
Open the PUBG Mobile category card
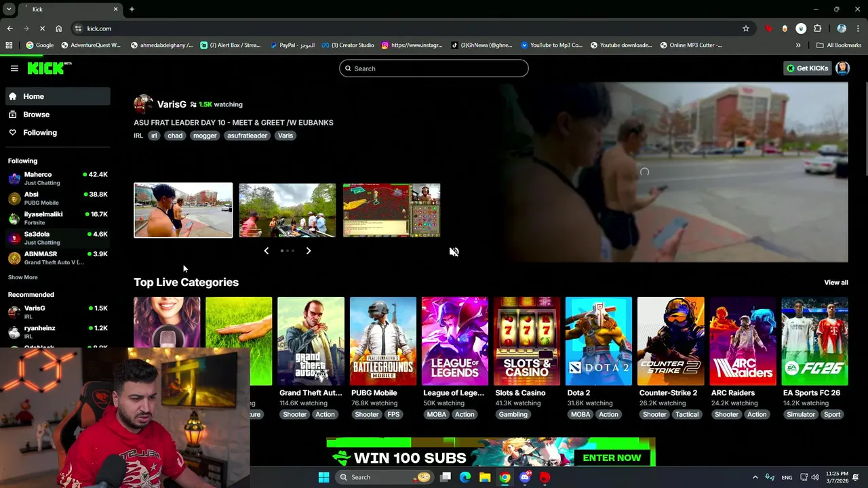pos(383,341)
